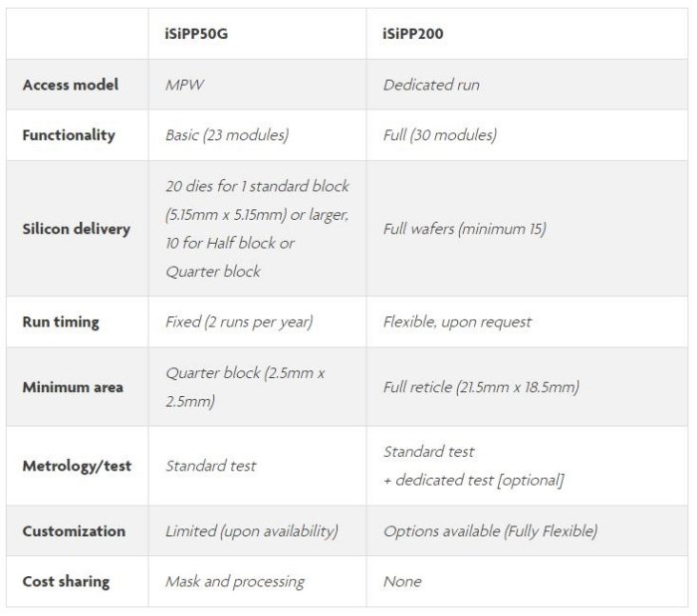Click the iSiPP200 column header
This screenshot has height=616, width=697.
pos(412,34)
